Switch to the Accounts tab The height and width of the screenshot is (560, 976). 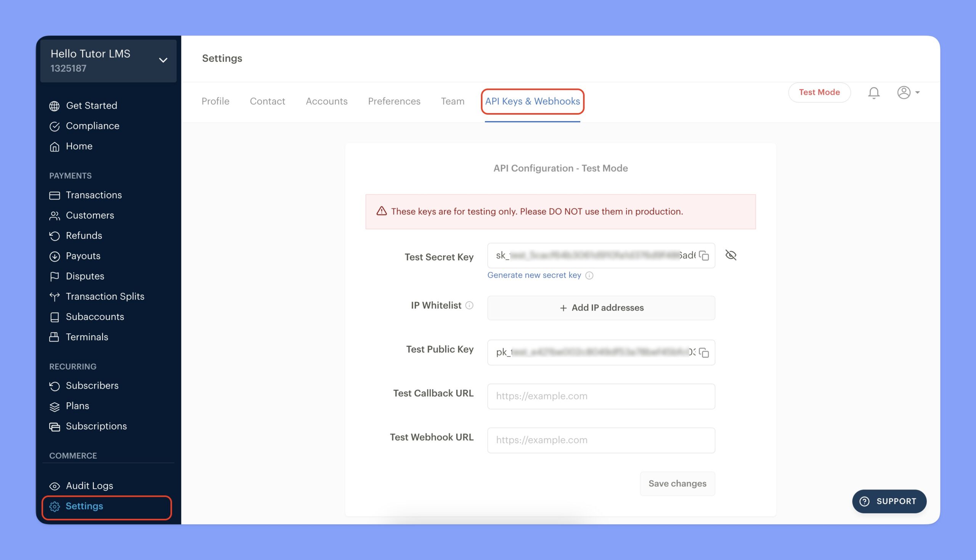[326, 101]
